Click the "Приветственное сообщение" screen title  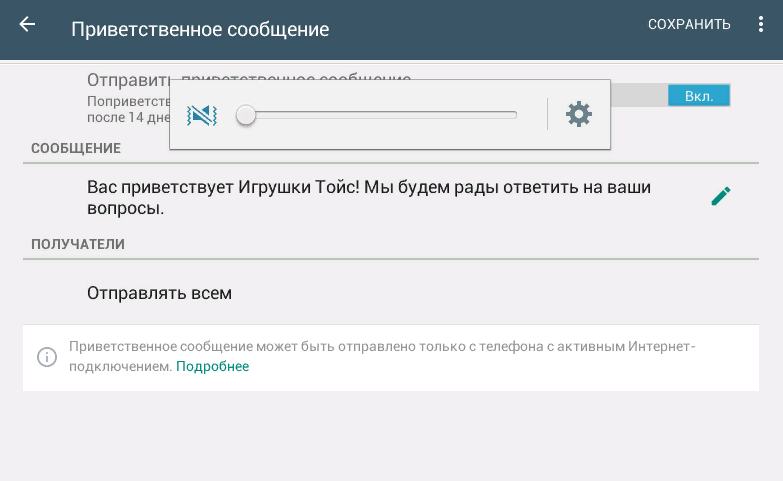coord(200,29)
